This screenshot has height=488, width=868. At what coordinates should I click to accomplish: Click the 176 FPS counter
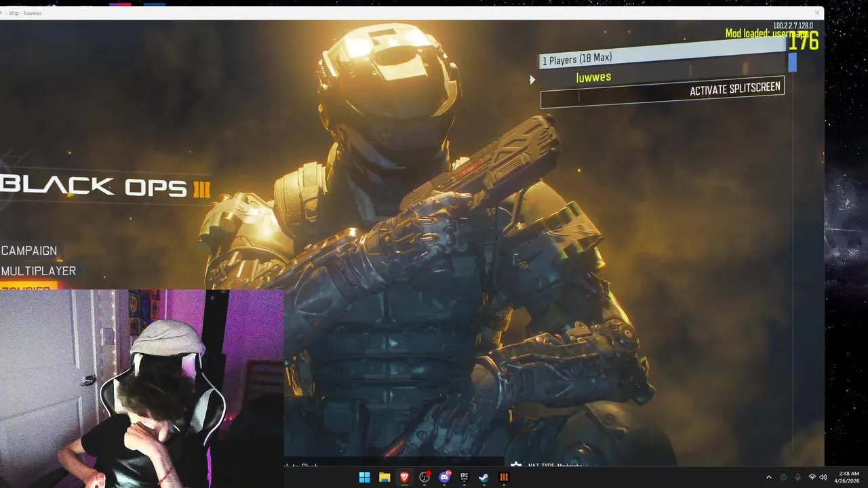coord(804,41)
